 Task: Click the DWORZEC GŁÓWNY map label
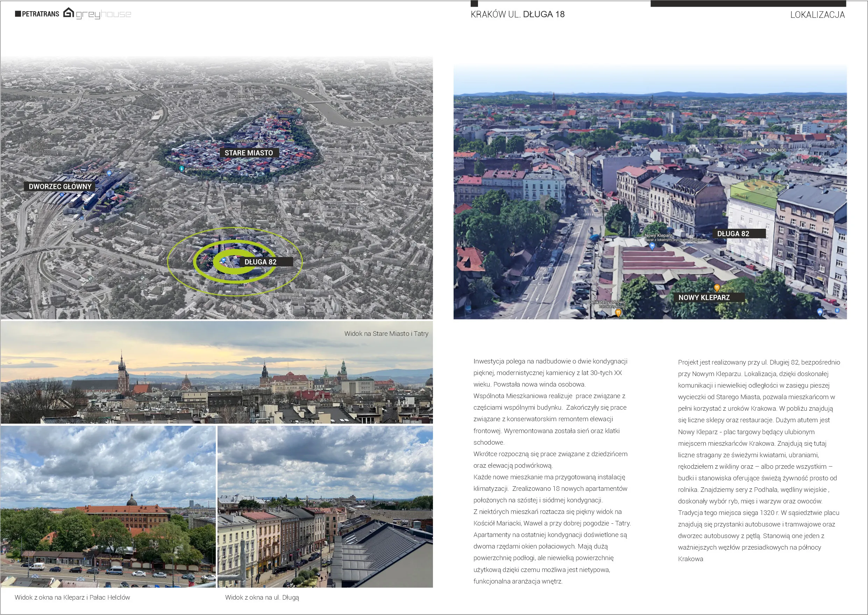[x=60, y=186]
